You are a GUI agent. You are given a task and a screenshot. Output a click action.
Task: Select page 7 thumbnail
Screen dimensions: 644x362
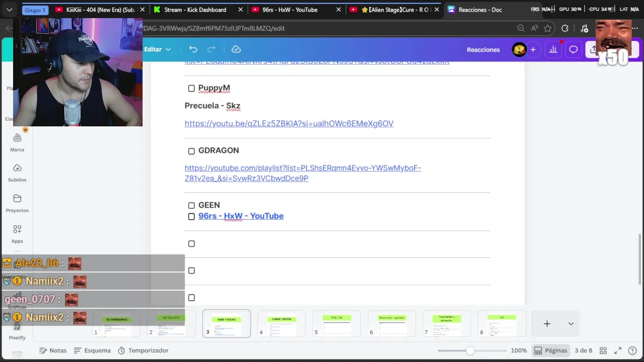tap(447, 324)
